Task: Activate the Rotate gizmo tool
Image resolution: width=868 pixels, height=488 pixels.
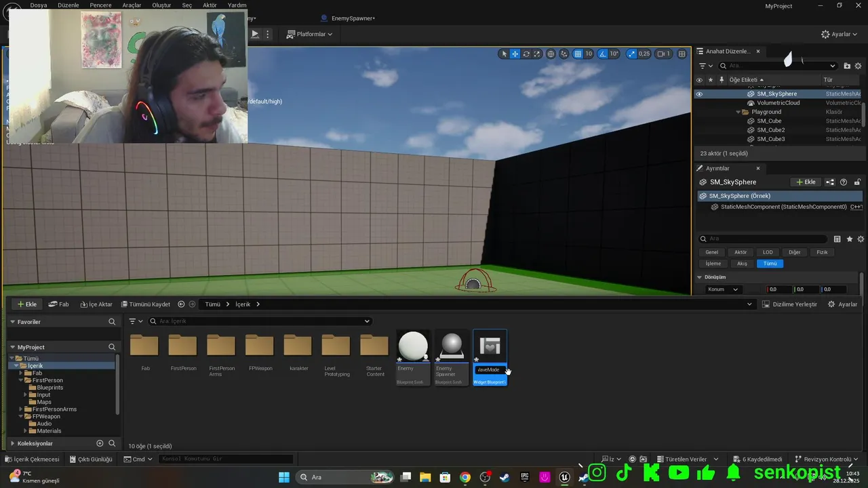Action: [x=526, y=54]
